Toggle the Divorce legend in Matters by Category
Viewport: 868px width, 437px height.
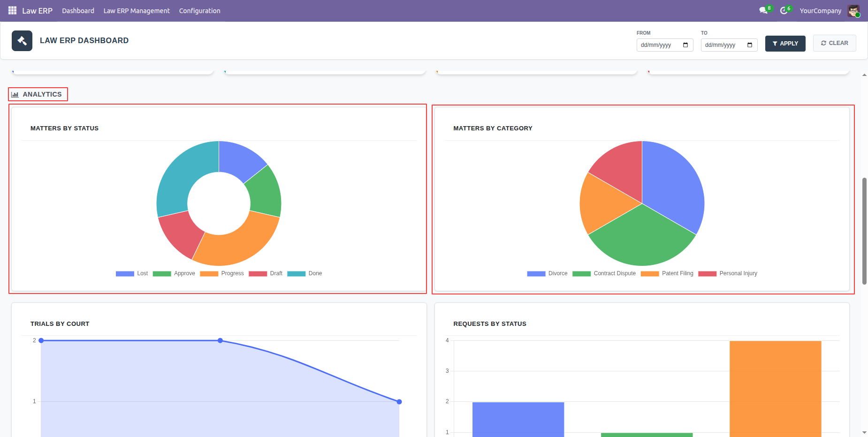(x=547, y=273)
